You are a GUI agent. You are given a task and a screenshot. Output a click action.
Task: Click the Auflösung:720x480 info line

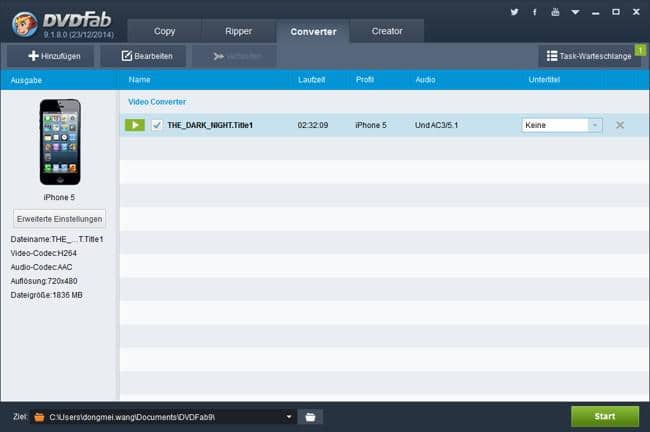pyautogui.click(x=44, y=281)
